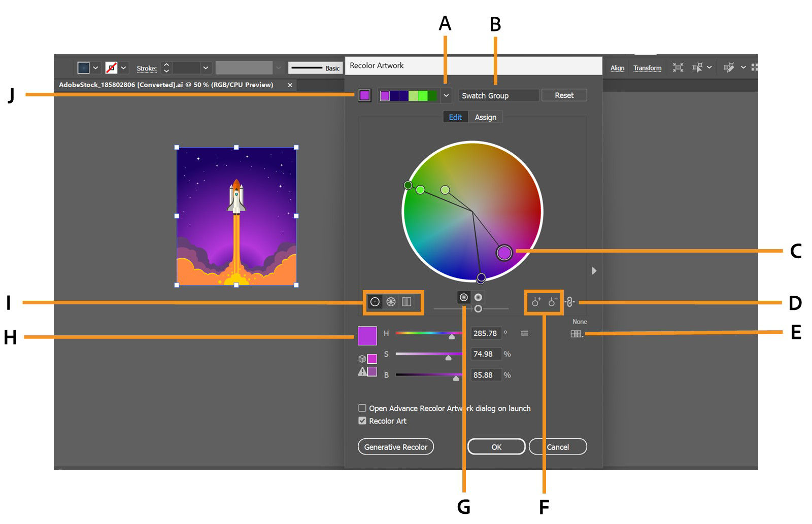Viewport: 812px width, 524px height.
Task: Enable Open Advance Recolor Artwork dialog on launch
Action: click(x=362, y=408)
